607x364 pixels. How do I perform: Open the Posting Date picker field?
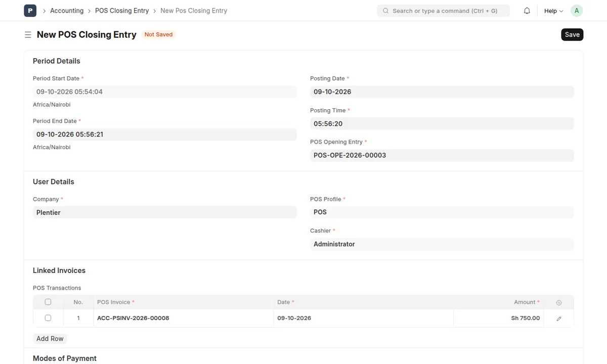click(442, 92)
